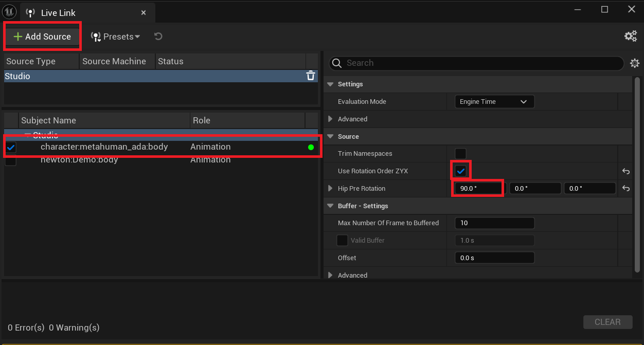Viewport: 644px width, 345px height.
Task: Enable Trim Namespaces checkbox
Action: 460,154
